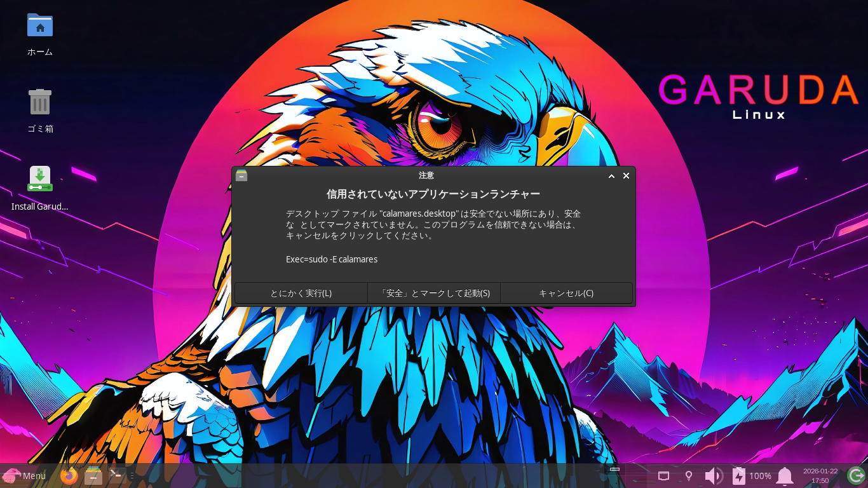Select the Install Garuda desktop launcher icon

(x=40, y=179)
